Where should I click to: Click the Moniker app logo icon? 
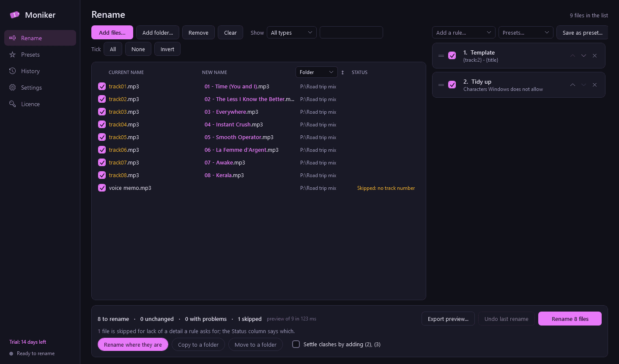point(15,15)
